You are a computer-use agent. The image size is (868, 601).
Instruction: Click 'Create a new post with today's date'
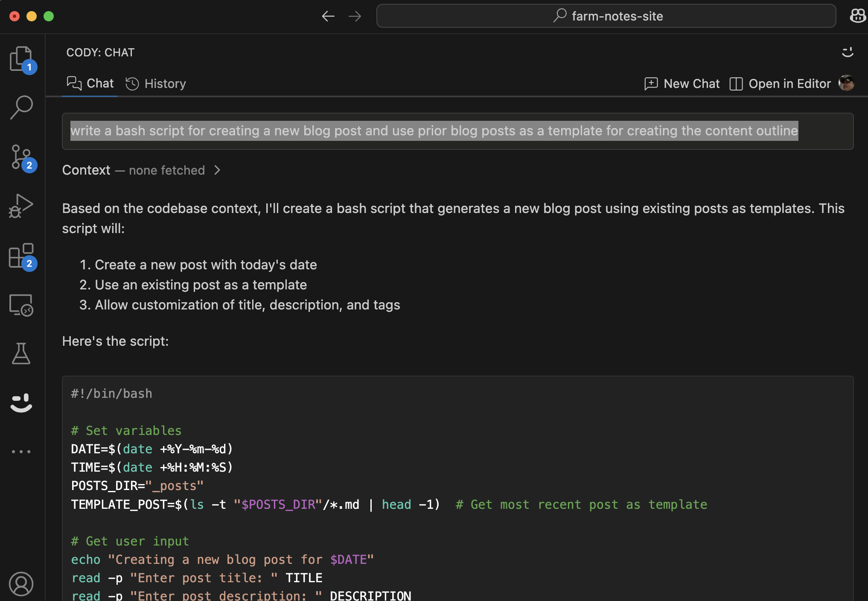click(206, 265)
